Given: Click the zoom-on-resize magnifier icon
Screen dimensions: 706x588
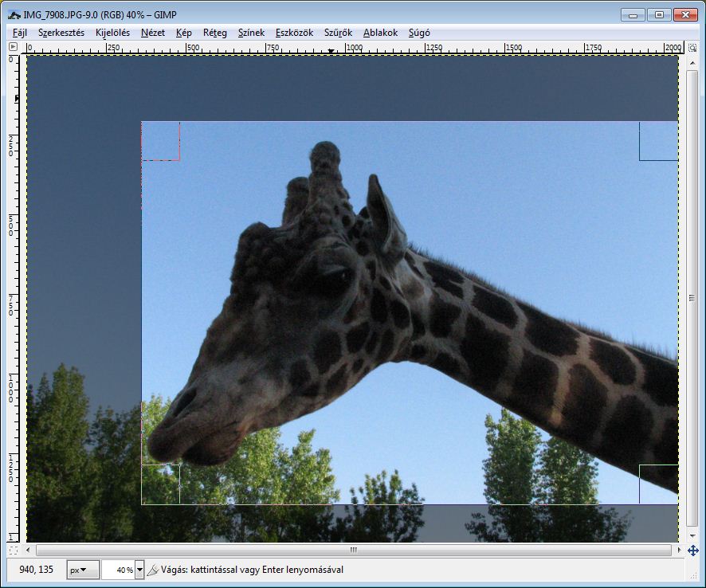Looking at the screenshot, I should (692, 47).
